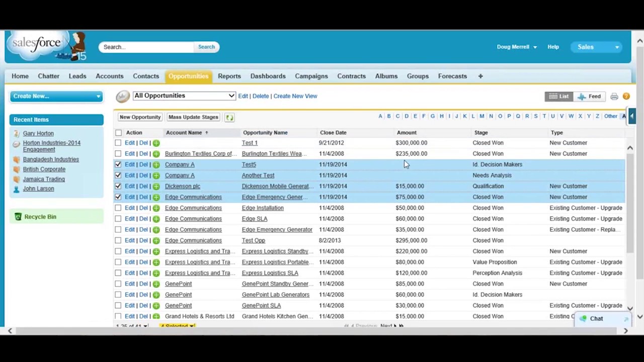
Task: Sort by Opportunity Name column header
Action: point(265,133)
